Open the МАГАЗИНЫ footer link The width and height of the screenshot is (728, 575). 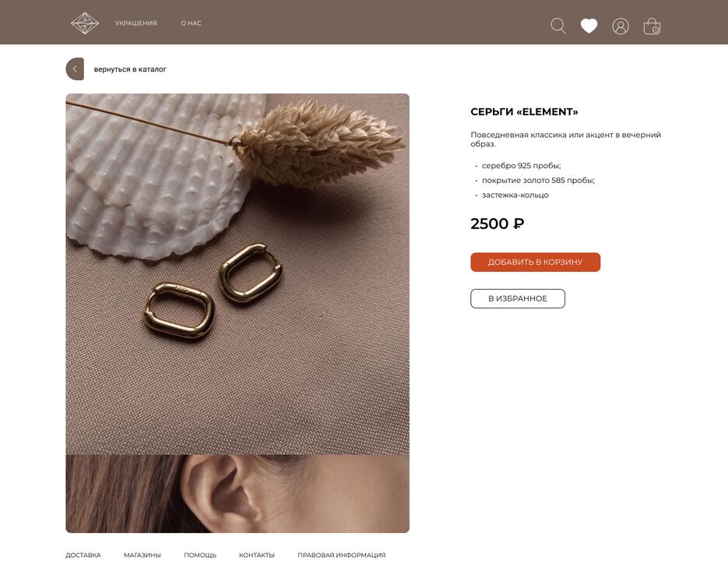[x=142, y=555]
